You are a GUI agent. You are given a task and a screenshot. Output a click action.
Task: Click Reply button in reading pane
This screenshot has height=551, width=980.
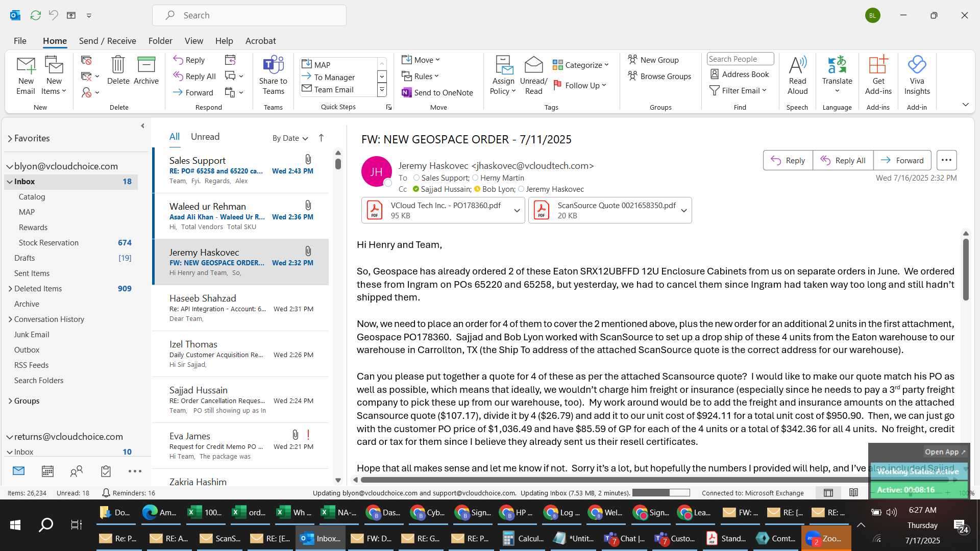click(x=788, y=160)
